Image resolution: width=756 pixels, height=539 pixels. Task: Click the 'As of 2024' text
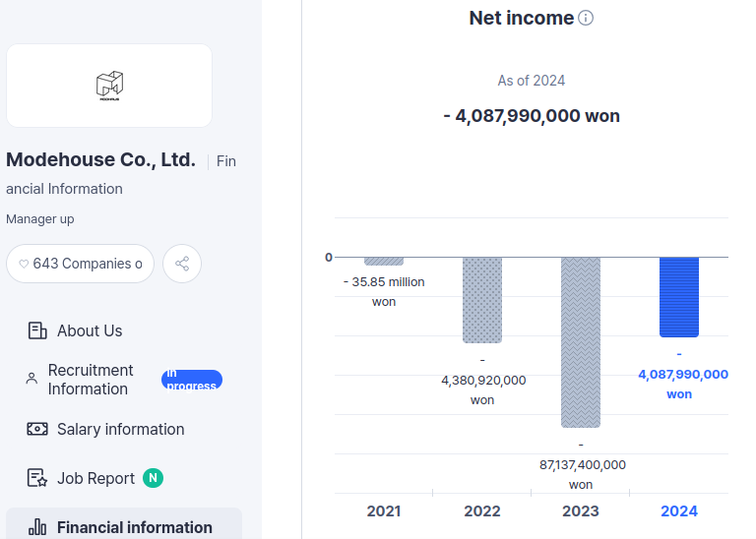pyautogui.click(x=532, y=81)
